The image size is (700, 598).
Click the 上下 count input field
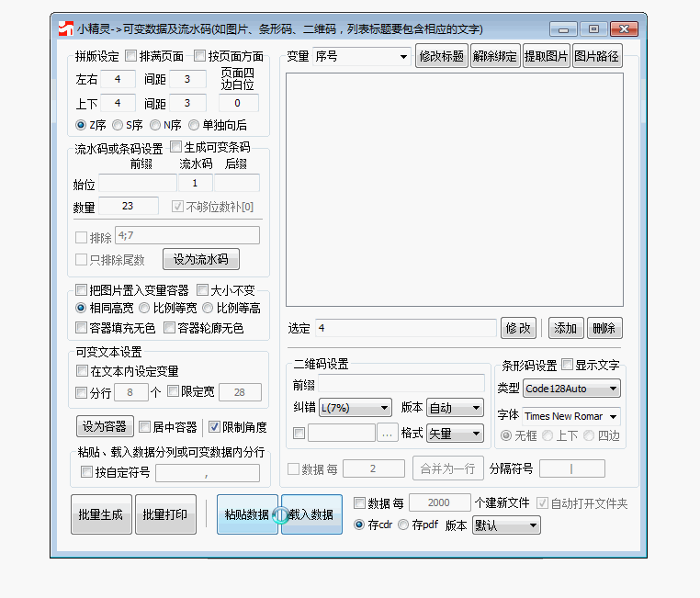tap(118, 103)
